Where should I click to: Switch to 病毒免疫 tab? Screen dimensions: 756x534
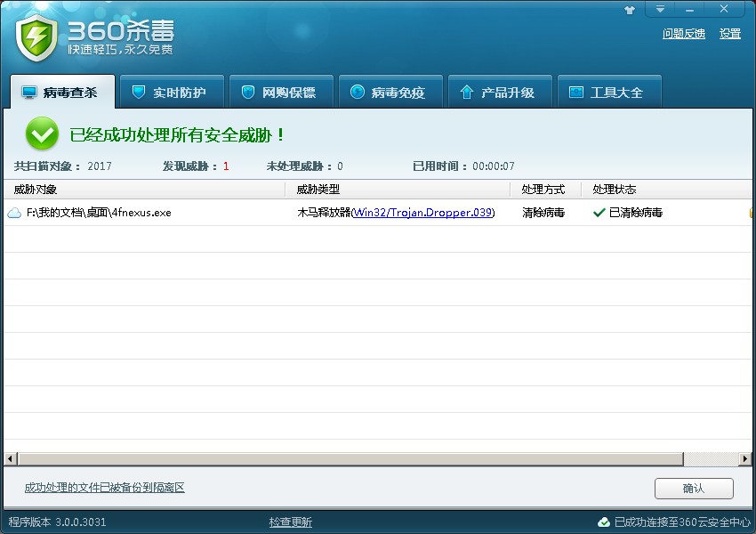click(x=391, y=92)
